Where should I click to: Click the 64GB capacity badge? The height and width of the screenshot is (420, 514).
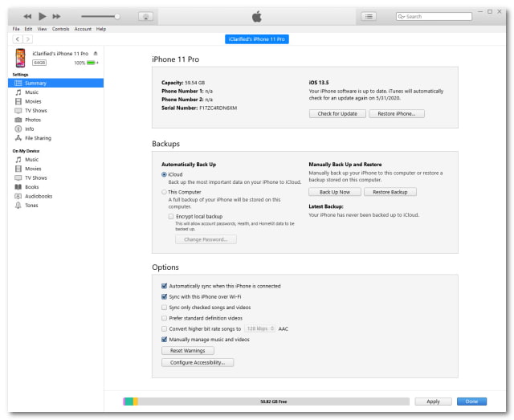pyautogui.click(x=39, y=63)
